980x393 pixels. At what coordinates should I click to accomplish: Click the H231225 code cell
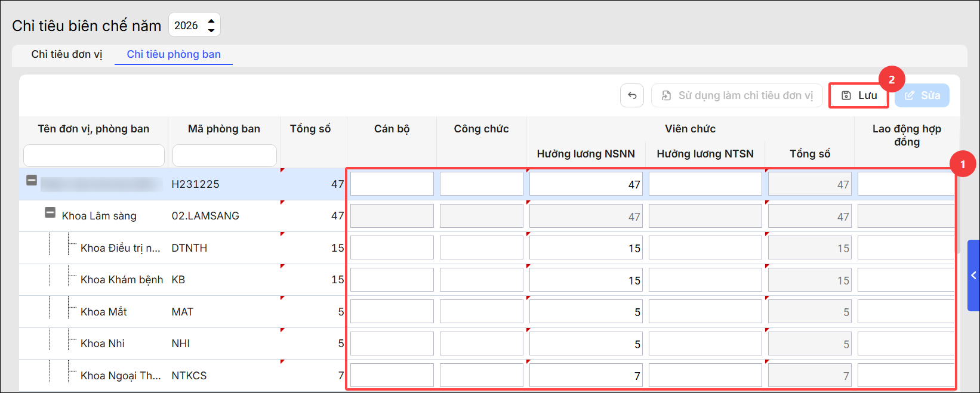[x=195, y=184]
